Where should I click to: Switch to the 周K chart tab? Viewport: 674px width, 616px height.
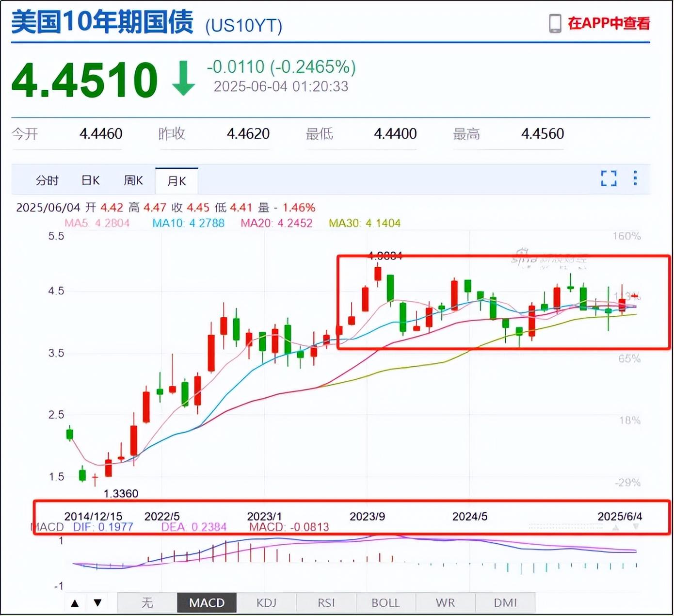click(x=133, y=180)
